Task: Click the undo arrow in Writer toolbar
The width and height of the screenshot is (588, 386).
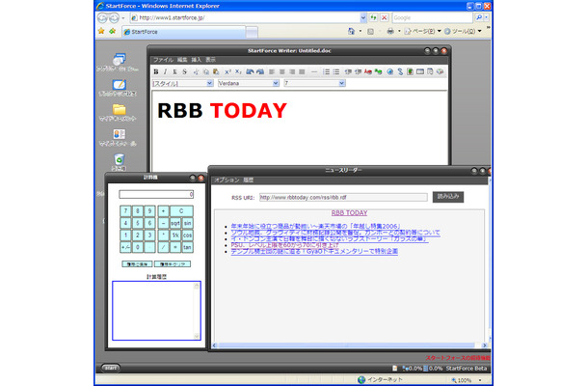Action: coord(250,71)
